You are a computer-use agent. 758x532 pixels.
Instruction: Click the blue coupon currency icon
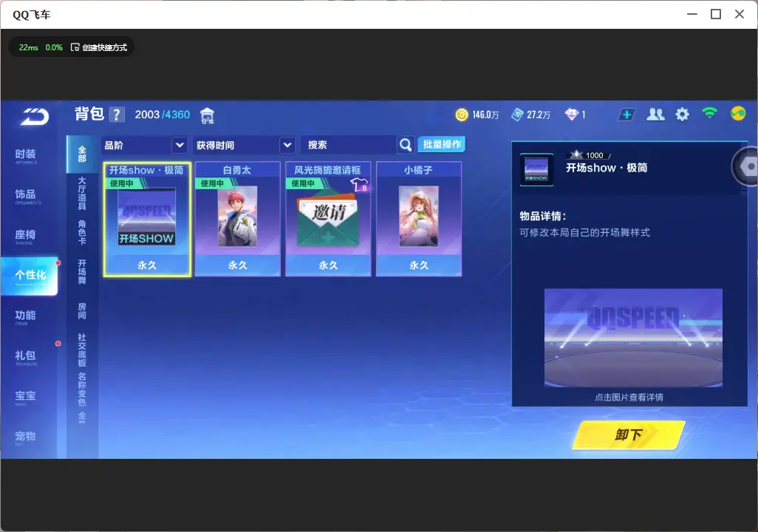[x=517, y=115]
